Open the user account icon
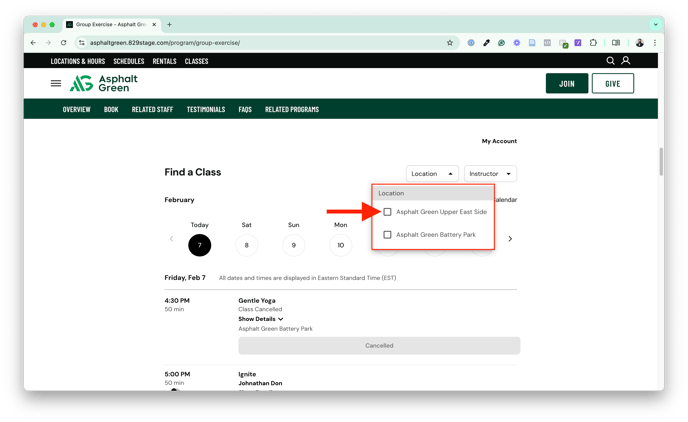The height and width of the screenshot is (422, 688). point(626,61)
